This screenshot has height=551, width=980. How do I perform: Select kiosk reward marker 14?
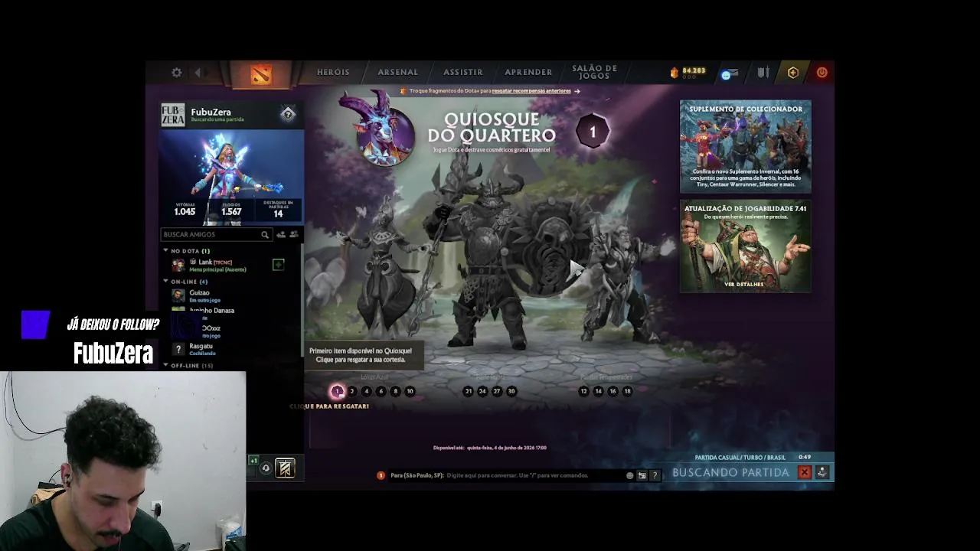tap(598, 391)
